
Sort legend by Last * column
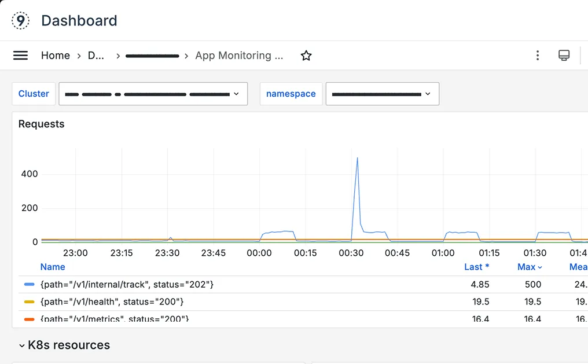476,267
